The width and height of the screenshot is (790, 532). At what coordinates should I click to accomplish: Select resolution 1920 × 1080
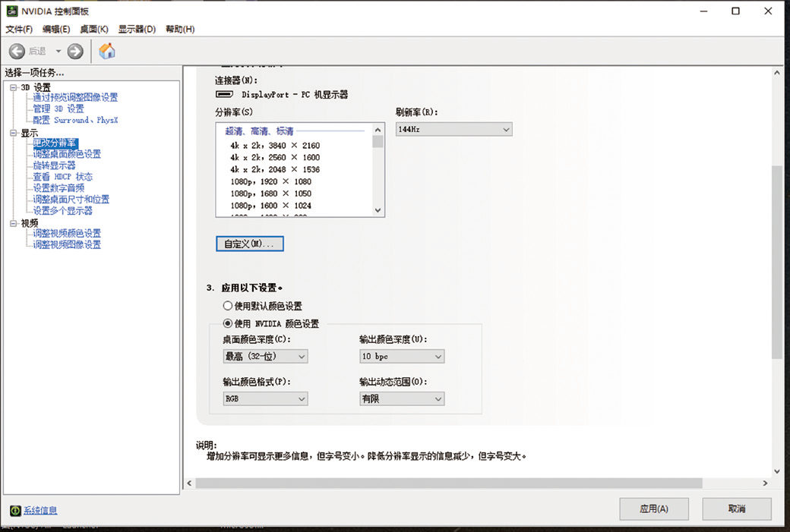point(271,181)
